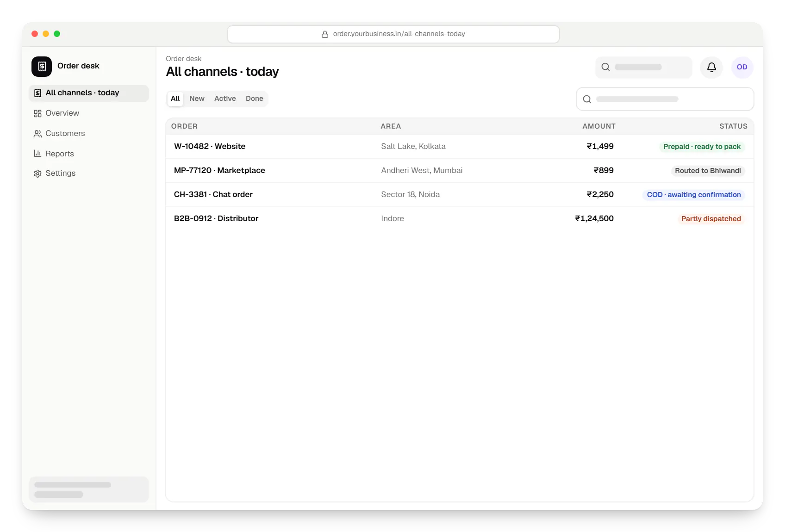This screenshot has width=785, height=532.
Task: Click the sidebar footer placeholder card
Action: 89,489
